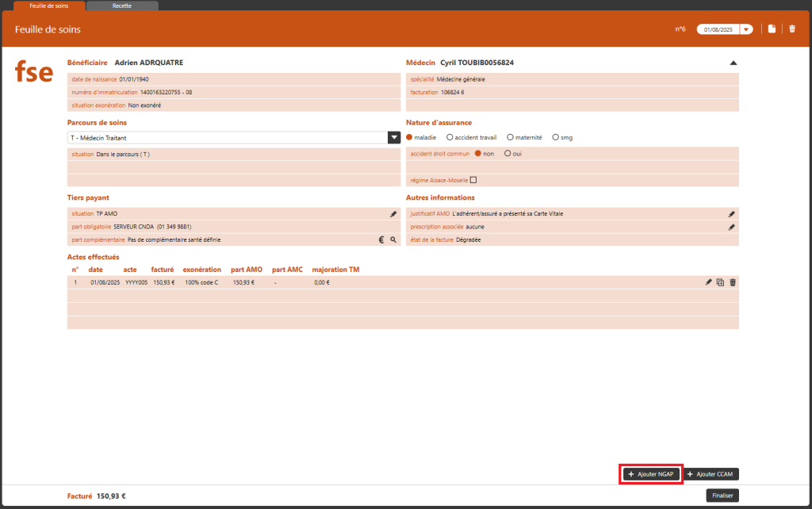
Task: Duplicate act YYYY005 using the copy icon
Action: (720, 282)
